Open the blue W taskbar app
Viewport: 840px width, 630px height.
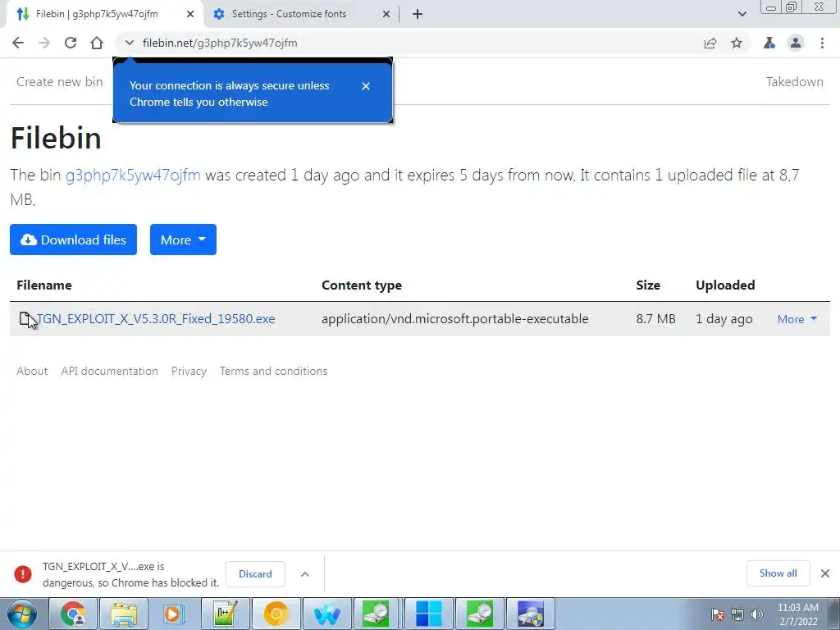pyautogui.click(x=326, y=614)
